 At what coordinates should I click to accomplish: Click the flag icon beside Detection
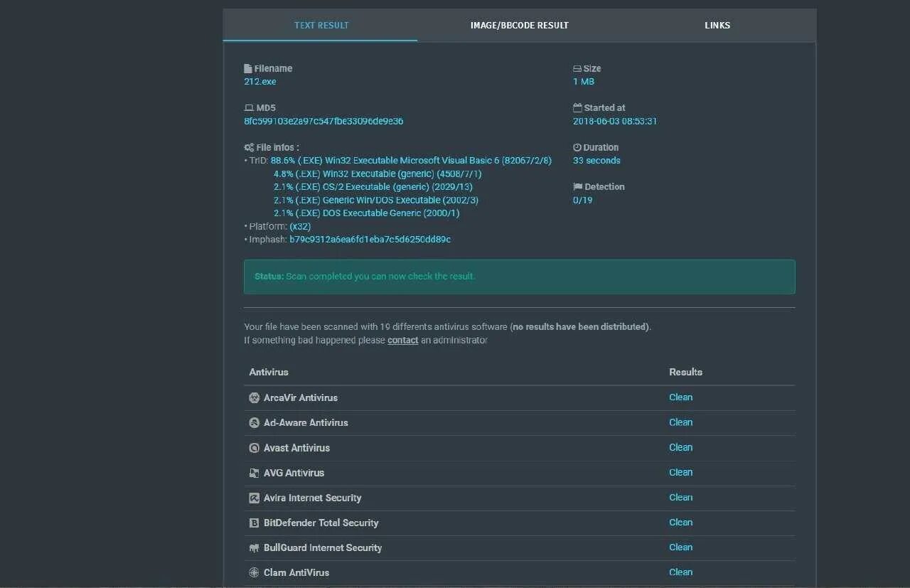(x=577, y=187)
